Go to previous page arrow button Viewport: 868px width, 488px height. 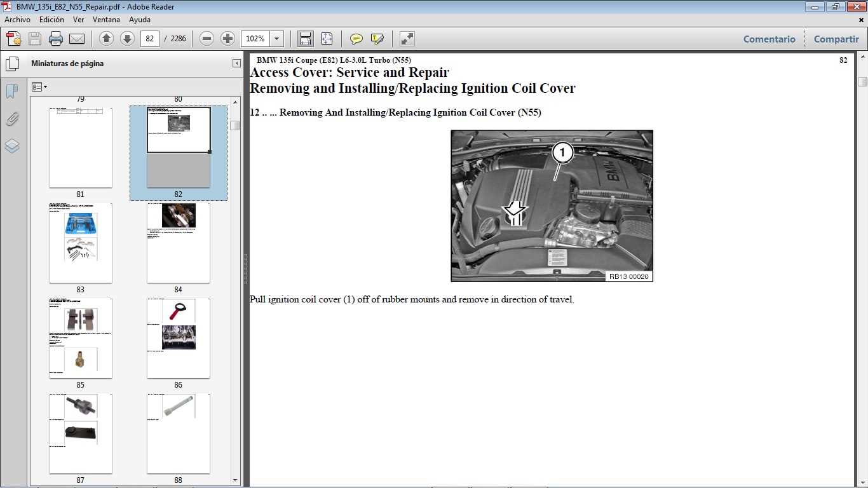click(107, 39)
